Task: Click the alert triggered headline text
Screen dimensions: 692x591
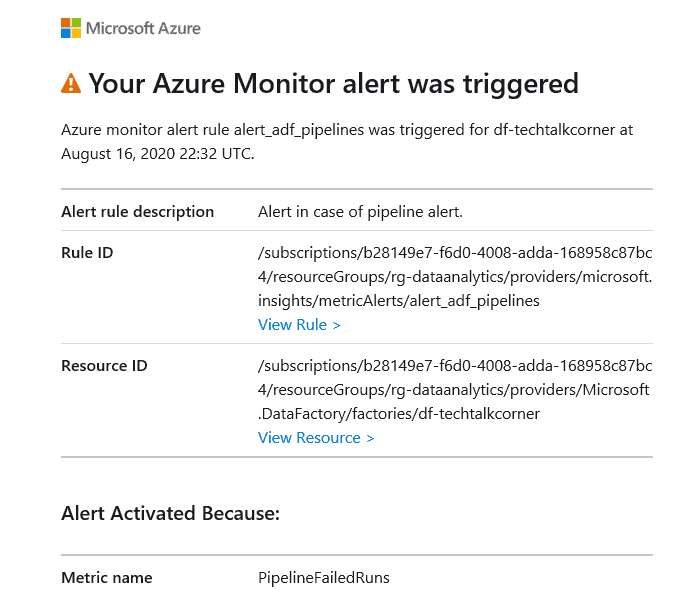Action: [x=334, y=83]
